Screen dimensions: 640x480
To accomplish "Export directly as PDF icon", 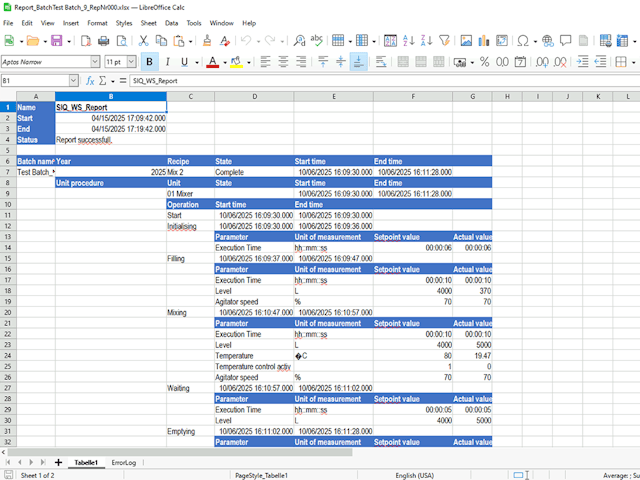I will pyautogui.click(x=86, y=40).
